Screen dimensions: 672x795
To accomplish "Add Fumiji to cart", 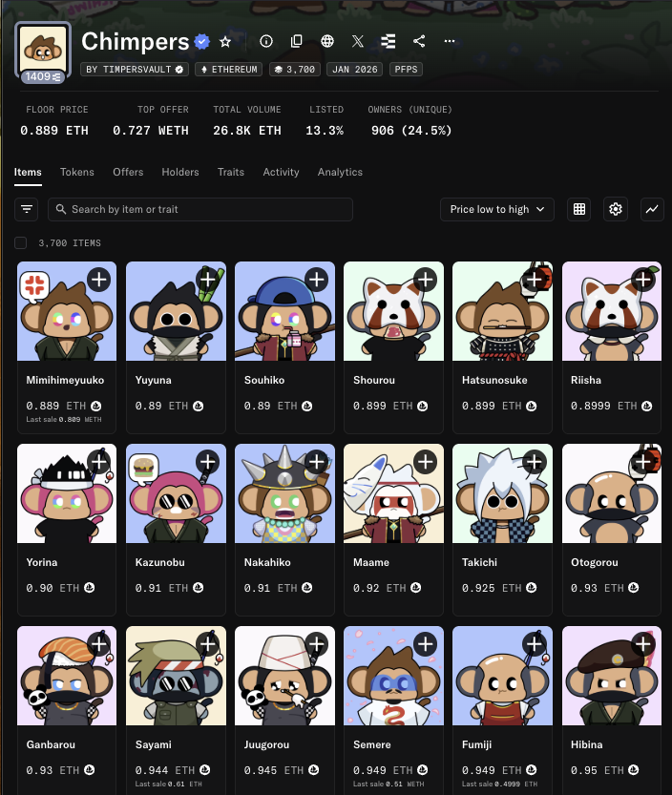I will (x=534, y=644).
